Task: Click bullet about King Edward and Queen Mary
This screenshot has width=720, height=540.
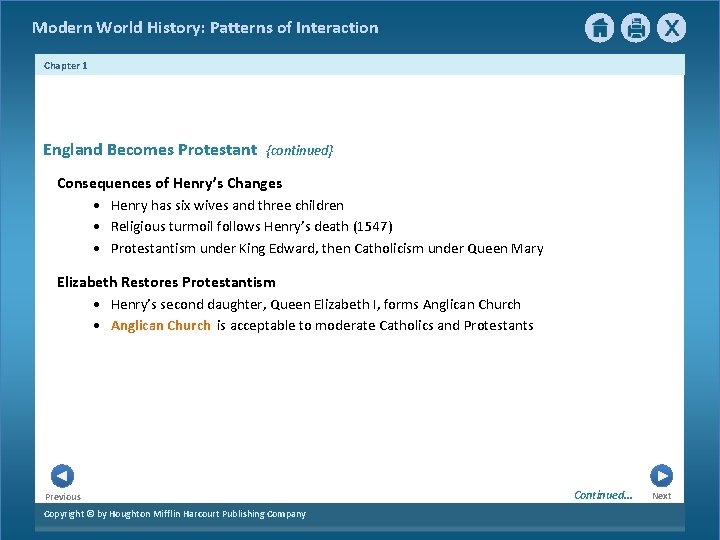Action: point(327,248)
